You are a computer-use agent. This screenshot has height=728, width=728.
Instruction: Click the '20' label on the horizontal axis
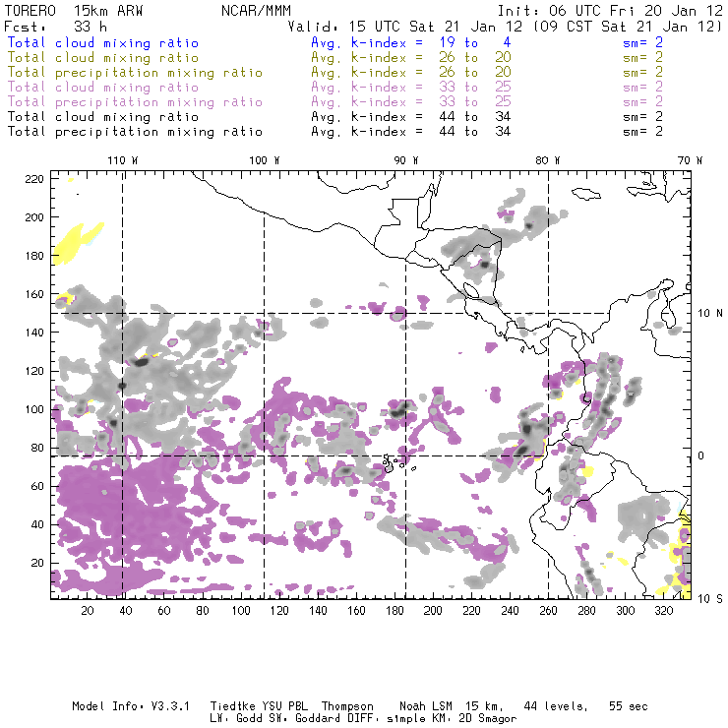88,611
